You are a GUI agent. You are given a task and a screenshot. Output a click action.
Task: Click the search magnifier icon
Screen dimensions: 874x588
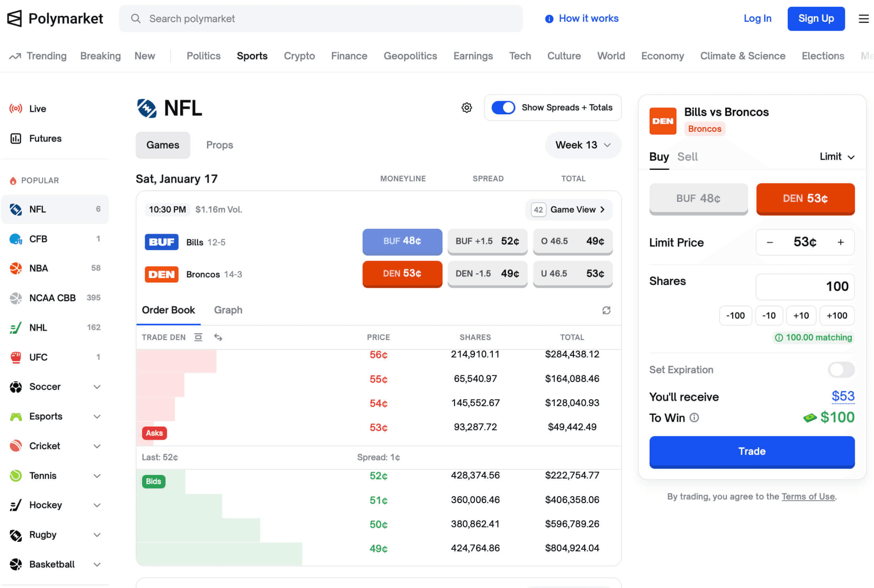(x=136, y=19)
